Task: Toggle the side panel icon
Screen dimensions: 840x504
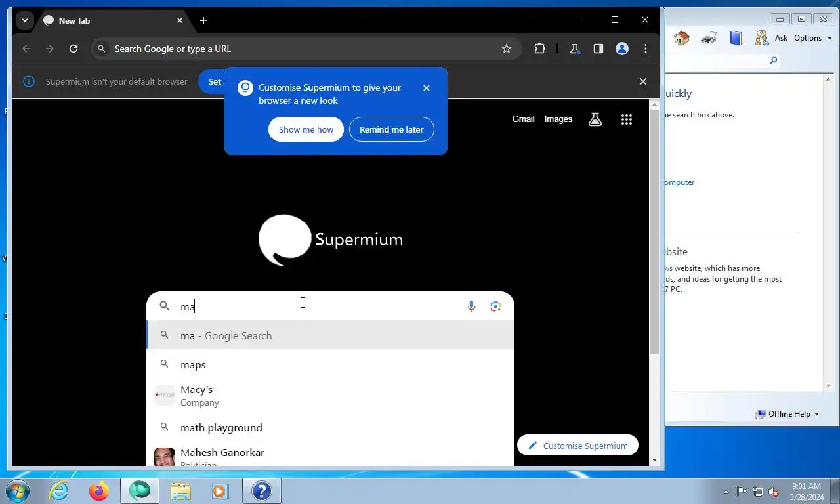Action: [x=598, y=49]
